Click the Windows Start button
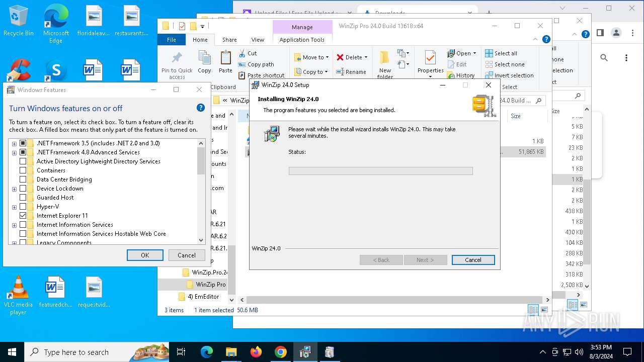 tap(12, 352)
